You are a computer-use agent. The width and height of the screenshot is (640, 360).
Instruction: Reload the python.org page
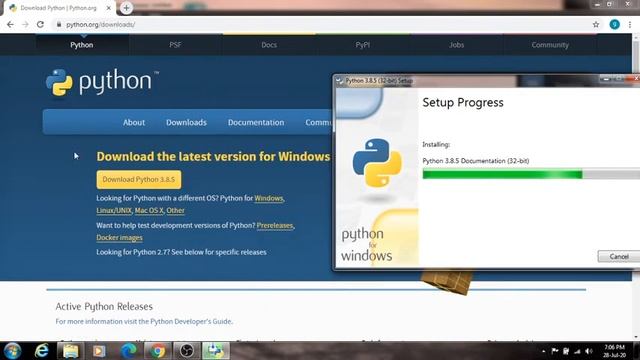(40, 24)
